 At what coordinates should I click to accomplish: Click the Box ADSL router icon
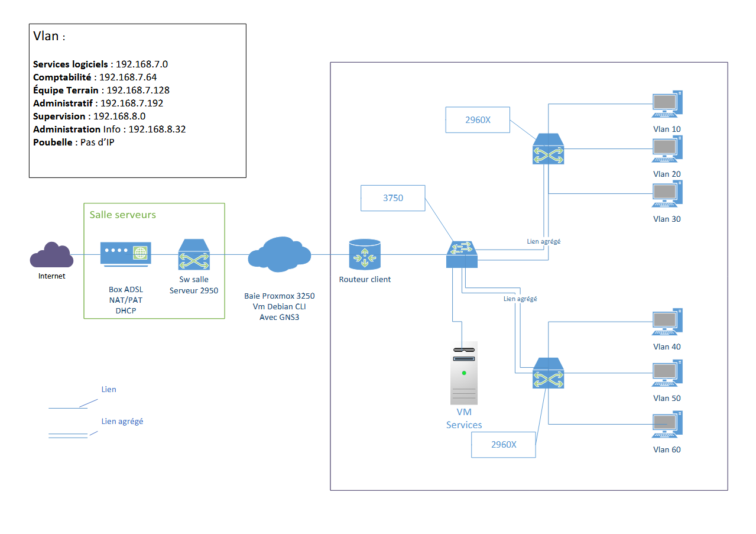[125, 253]
